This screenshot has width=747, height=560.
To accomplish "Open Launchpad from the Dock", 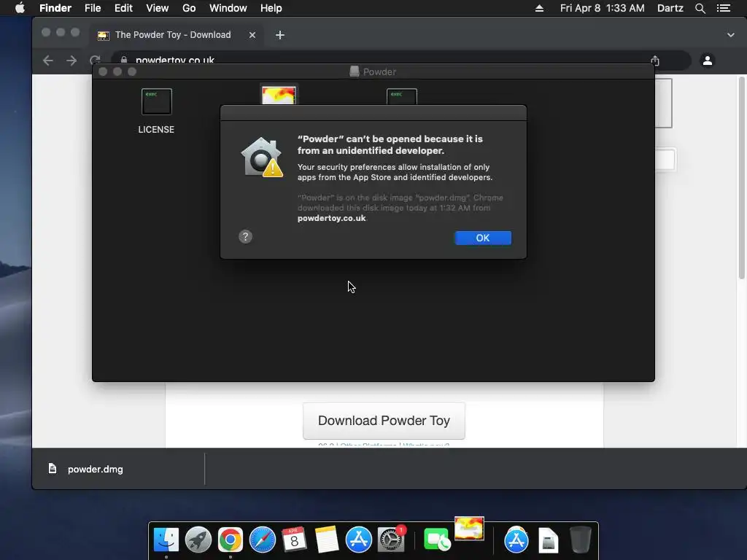I will click(x=198, y=540).
